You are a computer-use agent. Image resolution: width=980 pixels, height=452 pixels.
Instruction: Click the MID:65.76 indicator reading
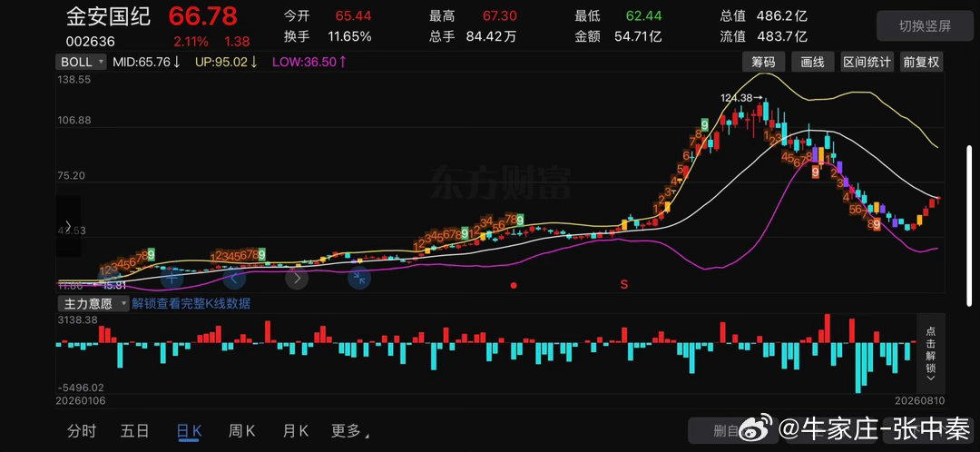[147, 62]
